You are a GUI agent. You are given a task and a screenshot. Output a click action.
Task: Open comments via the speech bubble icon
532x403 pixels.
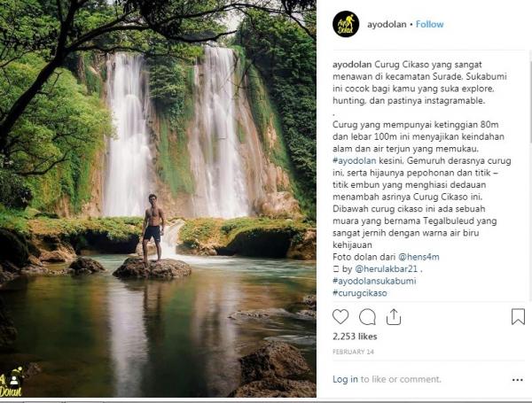pyautogui.click(x=367, y=316)
